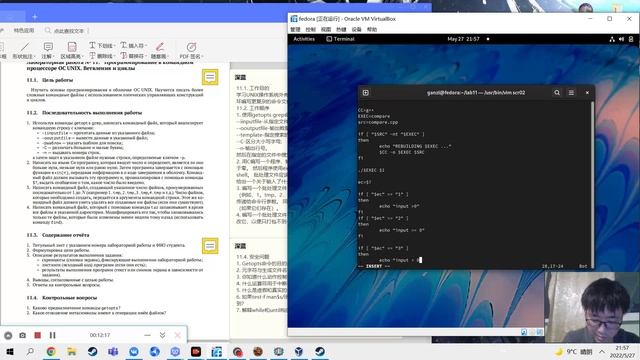Expand the 区域高亮 area highlight dropdown
Viewport: 640px width, 360px height.
82,56
